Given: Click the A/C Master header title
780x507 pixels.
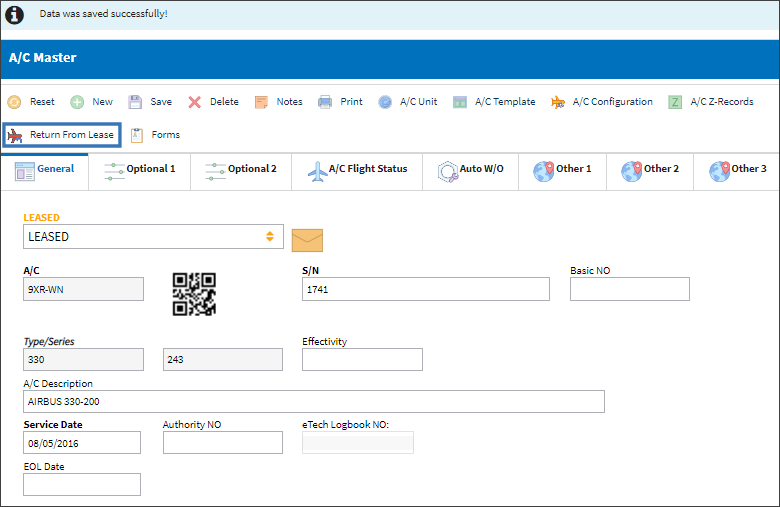Looking at the screenshot, I should (43, 58).
